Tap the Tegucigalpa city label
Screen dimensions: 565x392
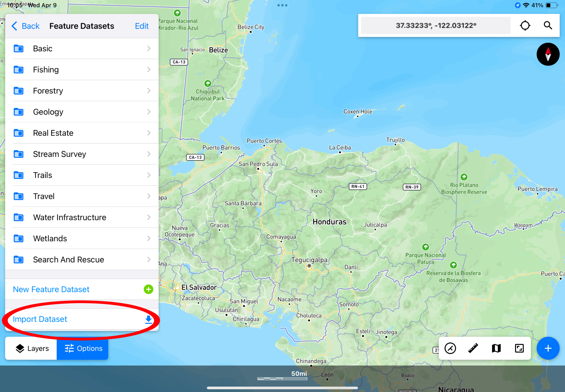pyautogui.click(x=309, y=260)
